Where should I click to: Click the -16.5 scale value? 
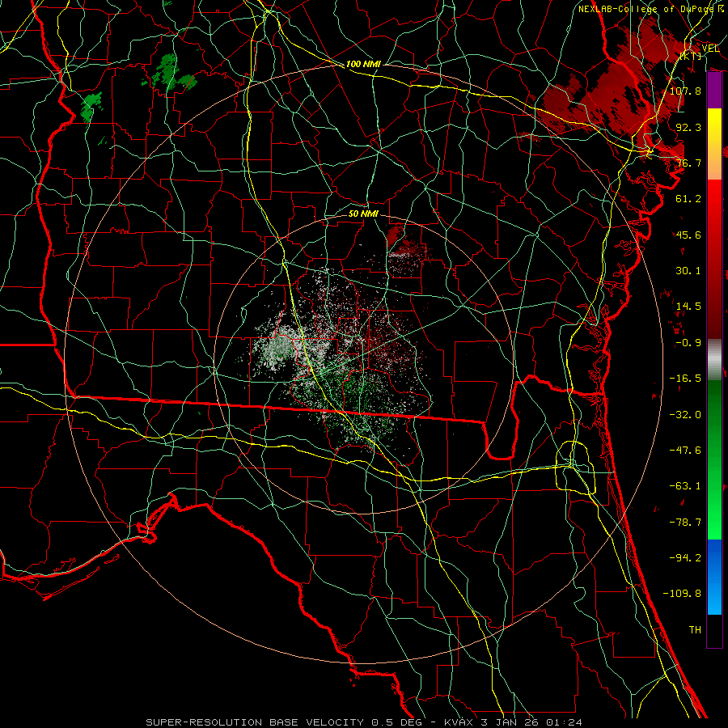coord(685,379)
